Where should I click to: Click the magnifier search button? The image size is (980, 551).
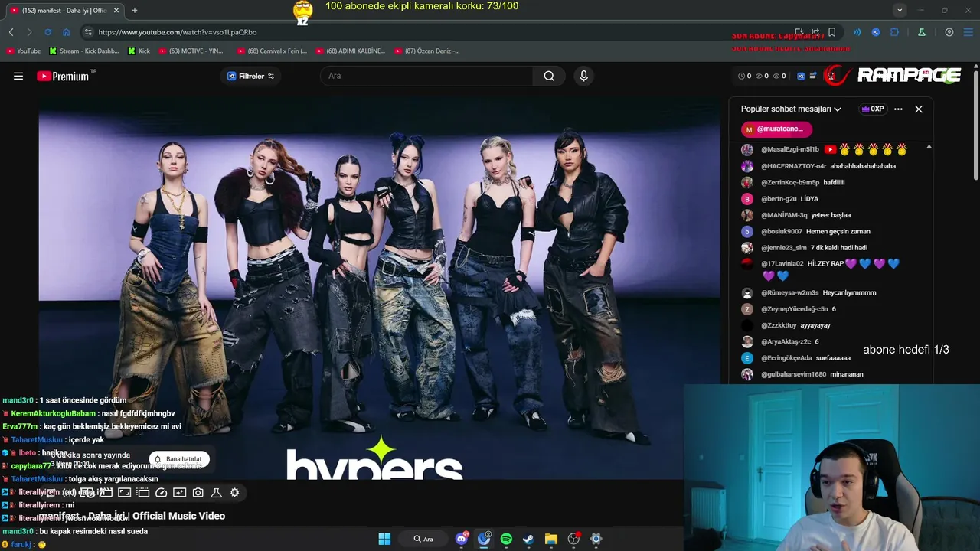[549, 76]
